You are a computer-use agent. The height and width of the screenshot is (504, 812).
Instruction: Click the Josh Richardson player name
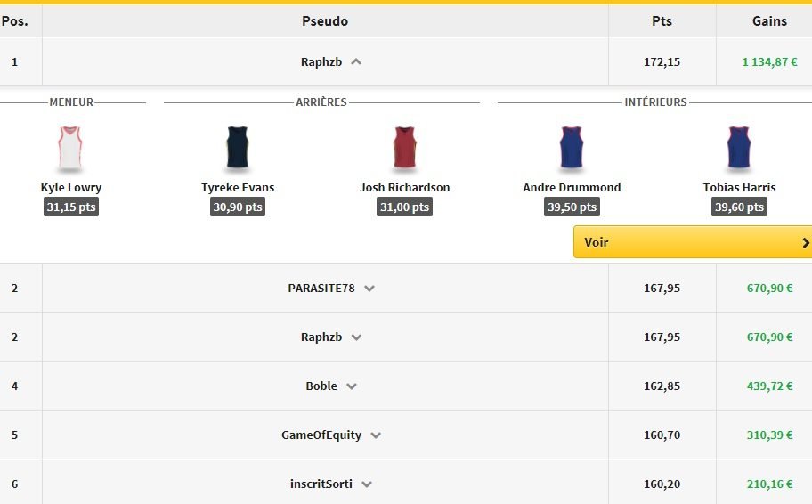pos(404,187)
